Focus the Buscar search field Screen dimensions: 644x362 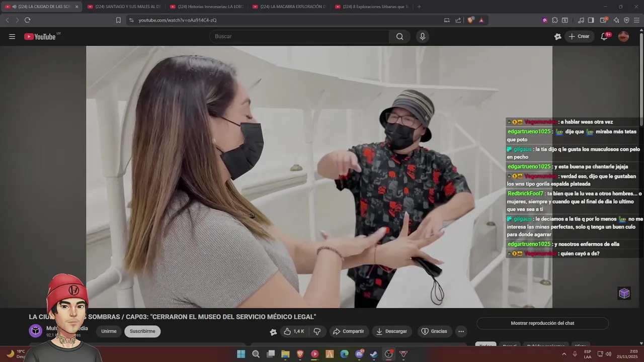click(299, 36)
